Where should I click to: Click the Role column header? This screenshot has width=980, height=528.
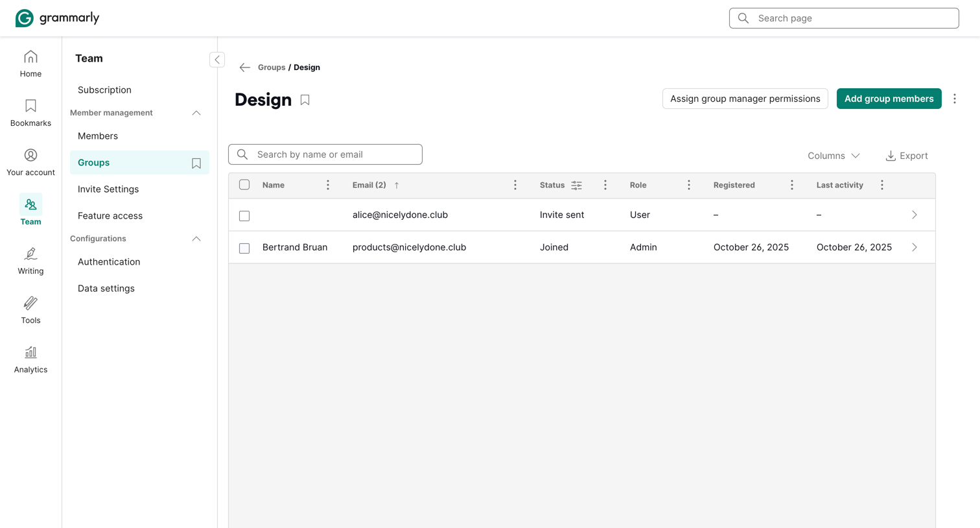click(638, 186)
